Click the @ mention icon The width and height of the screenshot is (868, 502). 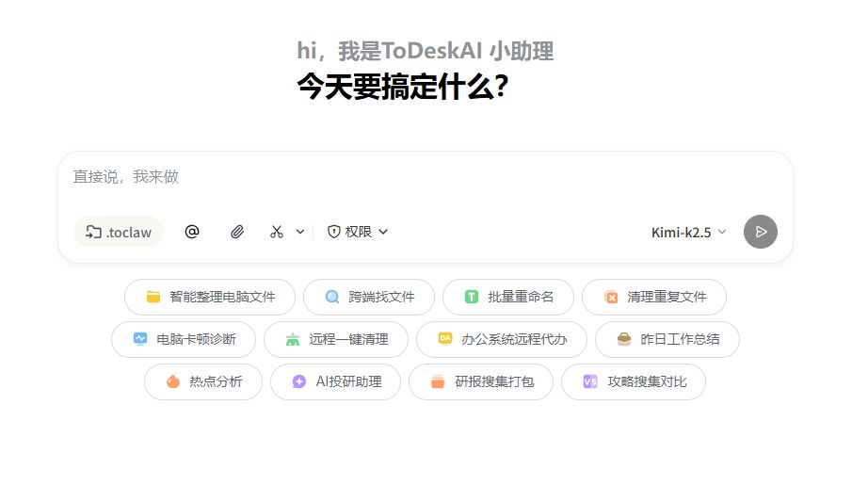192,232
